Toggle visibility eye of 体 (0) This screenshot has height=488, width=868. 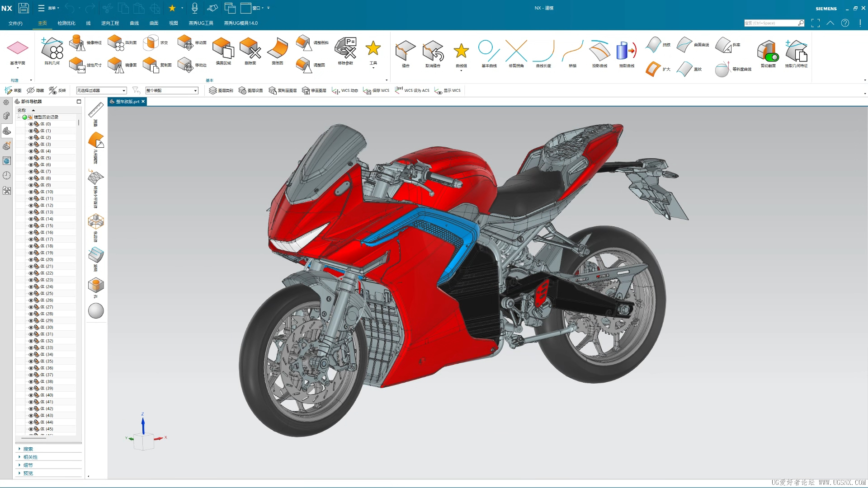coord(31,124)
